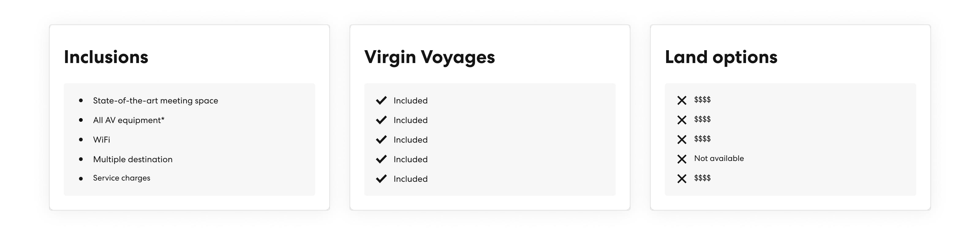Click the checkmark for Service charges row

pyautogui.click(x=381, y=179)
